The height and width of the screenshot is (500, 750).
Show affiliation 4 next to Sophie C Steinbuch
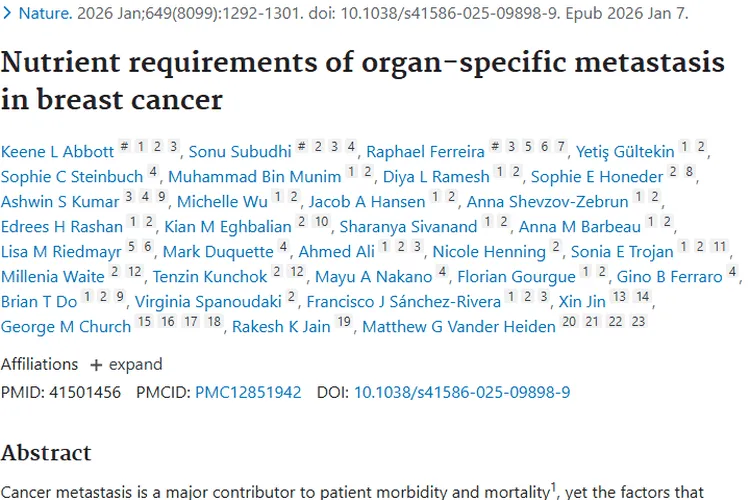tap(153, 172)
